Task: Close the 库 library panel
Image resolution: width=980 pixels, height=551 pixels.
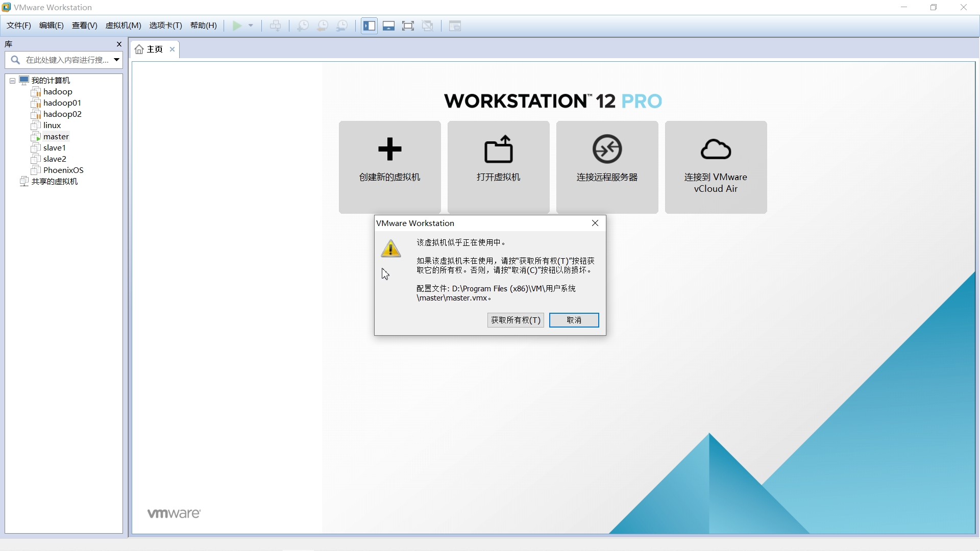Action: tap(119, 44)
